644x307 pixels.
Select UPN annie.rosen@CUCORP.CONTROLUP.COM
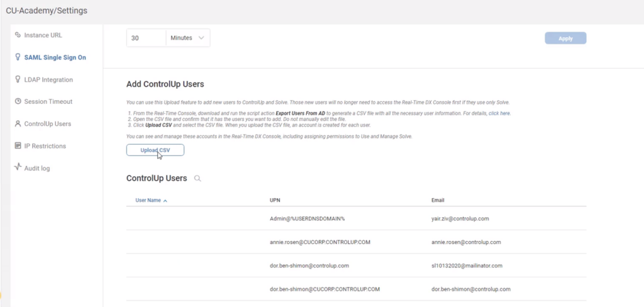(x=320, y=242)
